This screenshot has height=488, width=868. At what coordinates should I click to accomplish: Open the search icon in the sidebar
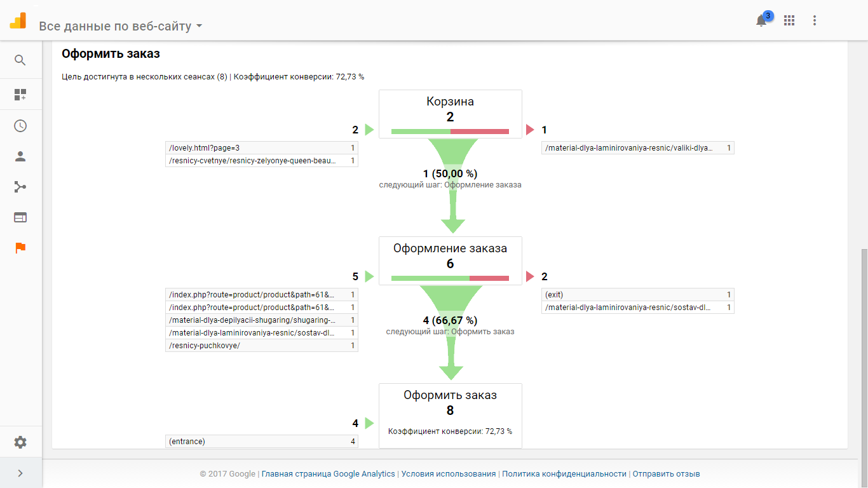click(x=20, y=60)
